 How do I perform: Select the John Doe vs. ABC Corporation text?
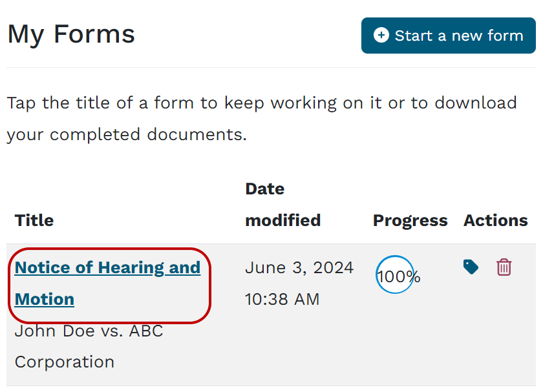coord(89,346)
